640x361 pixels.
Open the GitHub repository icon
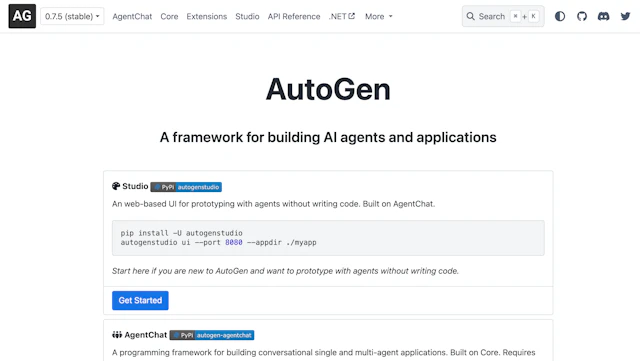point(582,16)
